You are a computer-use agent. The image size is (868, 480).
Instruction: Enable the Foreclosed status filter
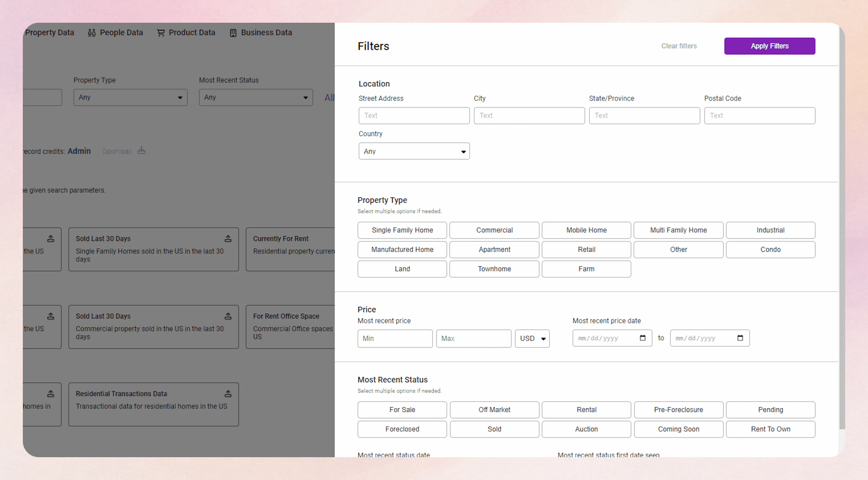(x=402, y=429)
